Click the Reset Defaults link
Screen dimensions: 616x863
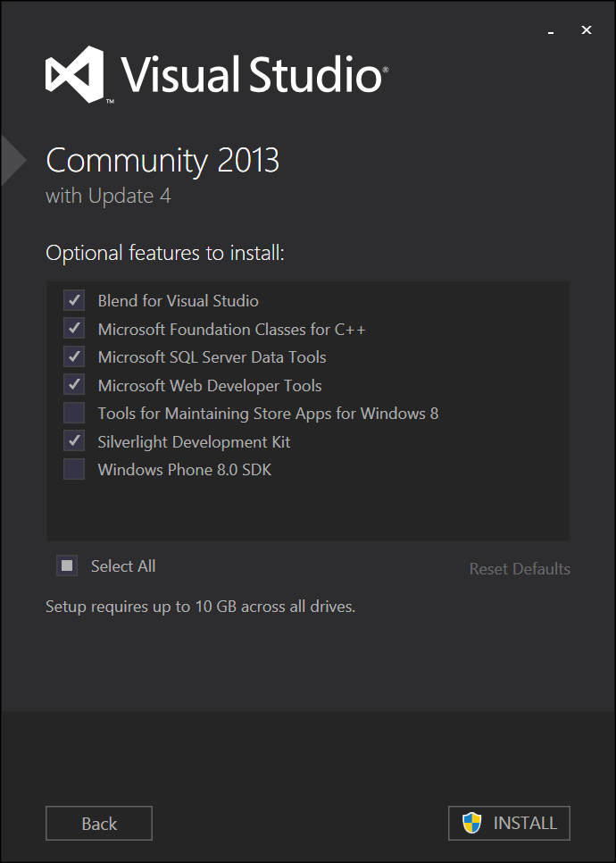519,569
